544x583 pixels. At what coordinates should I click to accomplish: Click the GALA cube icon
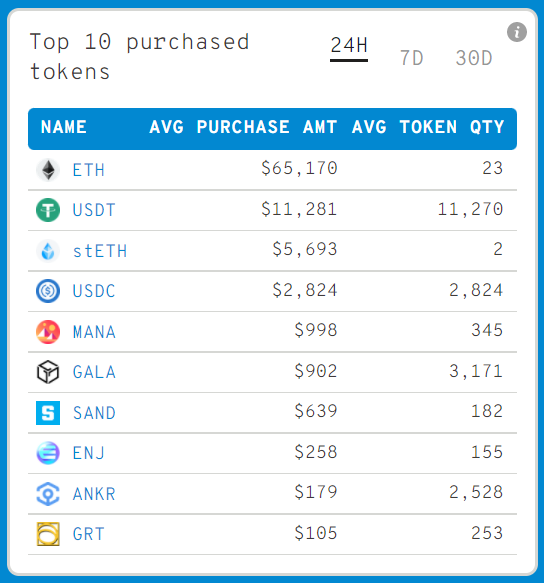[48, 372]
